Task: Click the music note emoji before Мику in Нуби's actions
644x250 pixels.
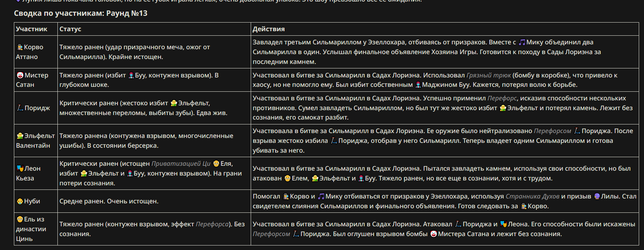Action: pyautogui.click(x=321, y=196)
